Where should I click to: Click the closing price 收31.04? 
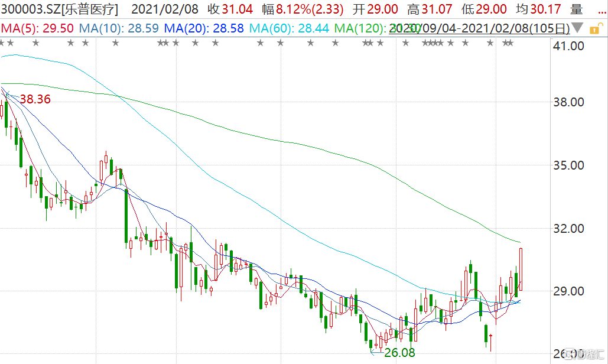pyautogui.click(x=230, y=9)
